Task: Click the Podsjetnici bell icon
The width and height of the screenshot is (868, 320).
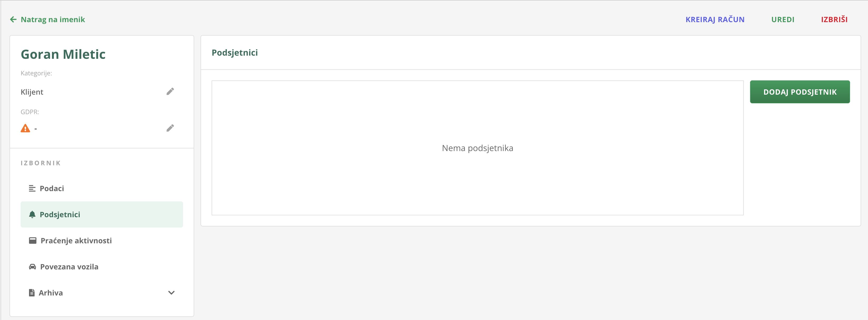Action: point(32,214)
